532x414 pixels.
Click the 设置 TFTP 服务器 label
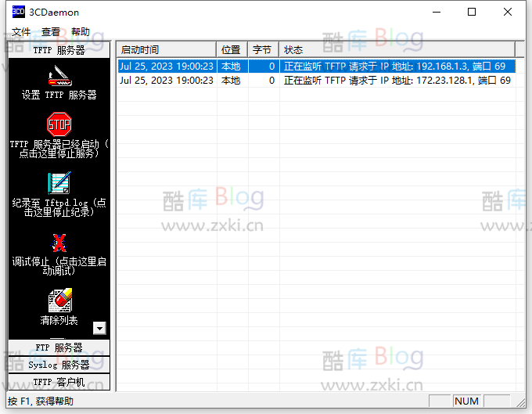(59, 95)
